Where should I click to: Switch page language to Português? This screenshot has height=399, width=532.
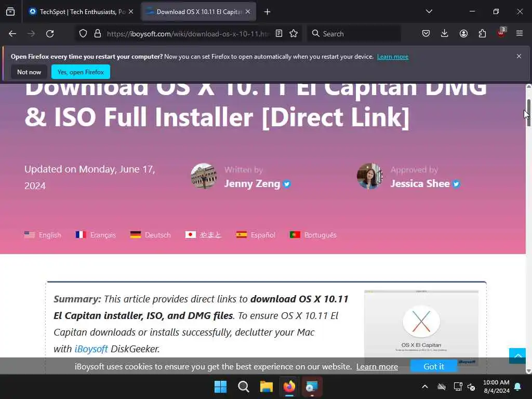(313, 235)
